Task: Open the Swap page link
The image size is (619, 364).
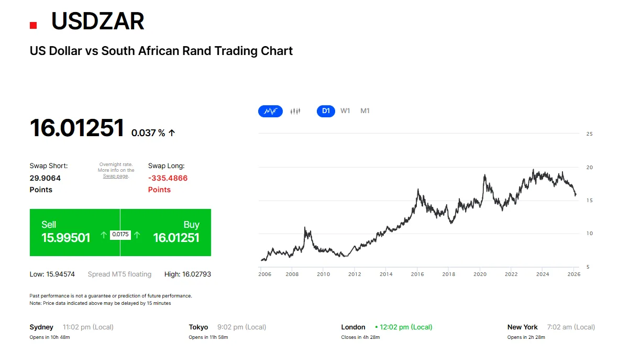Action: coord(116,175)
